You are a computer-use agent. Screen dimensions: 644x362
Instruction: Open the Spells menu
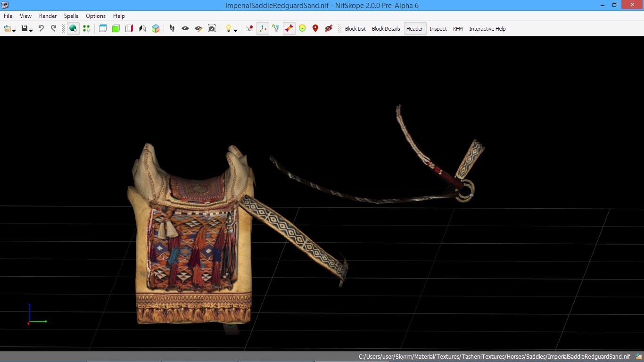tap(71, 16)
